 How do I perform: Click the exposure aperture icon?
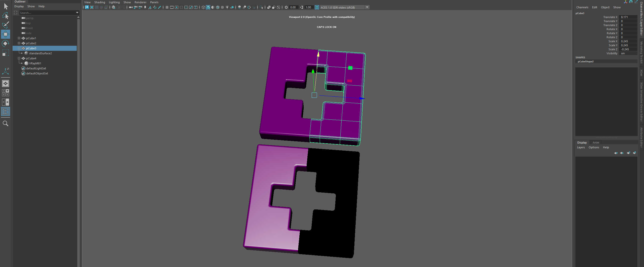click(286, 7)
